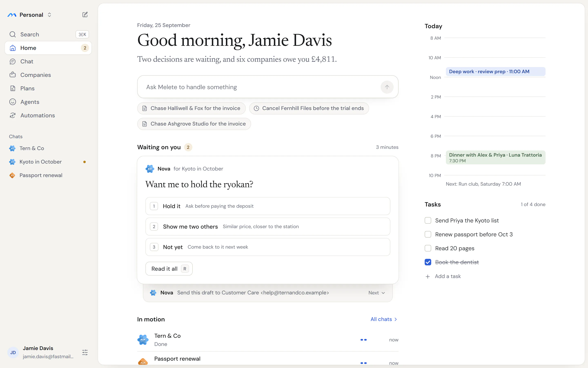This screenshot has height=368, width=588.
Task: Open Automations in the sidebar
Action: point(48,115)
